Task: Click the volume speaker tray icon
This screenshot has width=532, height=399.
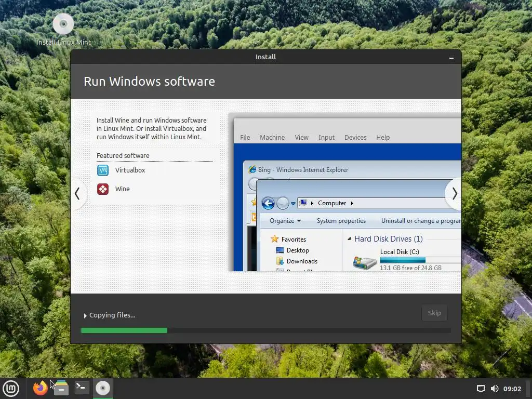Action: coord(495,389)
